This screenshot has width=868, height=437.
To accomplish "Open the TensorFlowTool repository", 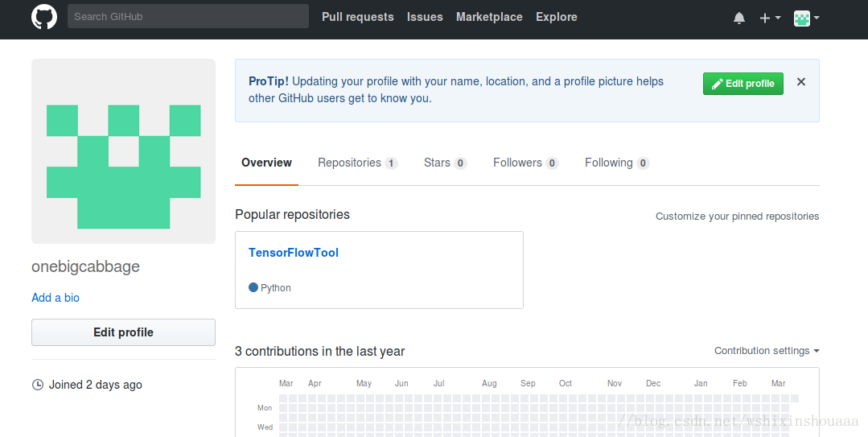I will [x=294, y=253].
